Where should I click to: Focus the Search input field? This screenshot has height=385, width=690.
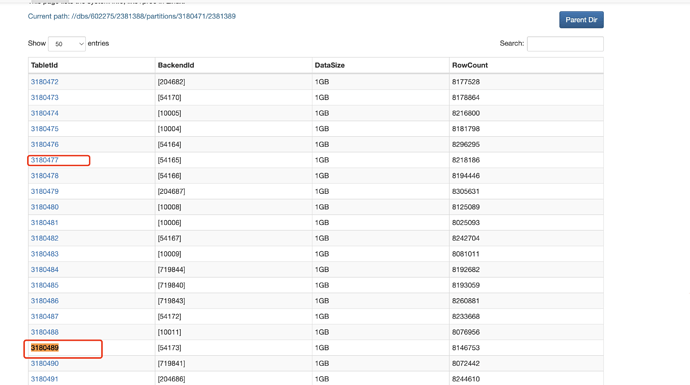[x=565, y=44]
